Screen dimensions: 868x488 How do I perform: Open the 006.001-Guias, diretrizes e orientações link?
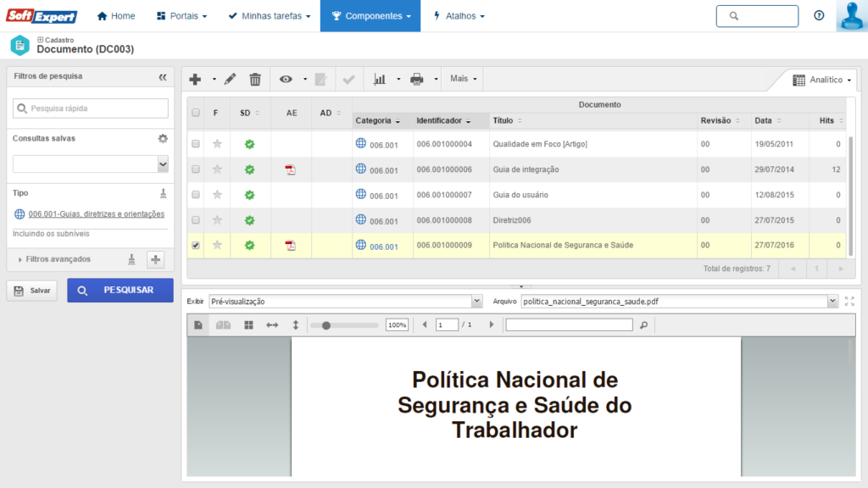(x=96, y=214)
